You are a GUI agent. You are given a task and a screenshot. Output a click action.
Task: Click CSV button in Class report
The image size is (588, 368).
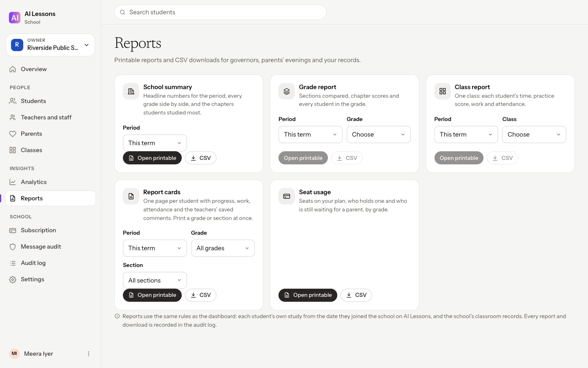coord(502,158)
